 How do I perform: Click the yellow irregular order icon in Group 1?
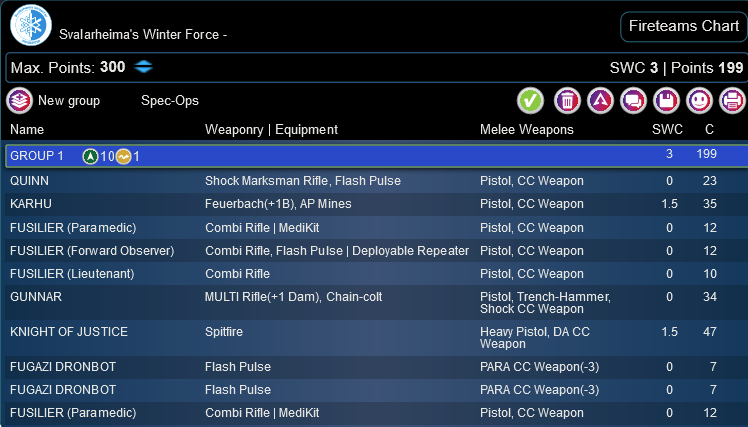tap(123, 156)
